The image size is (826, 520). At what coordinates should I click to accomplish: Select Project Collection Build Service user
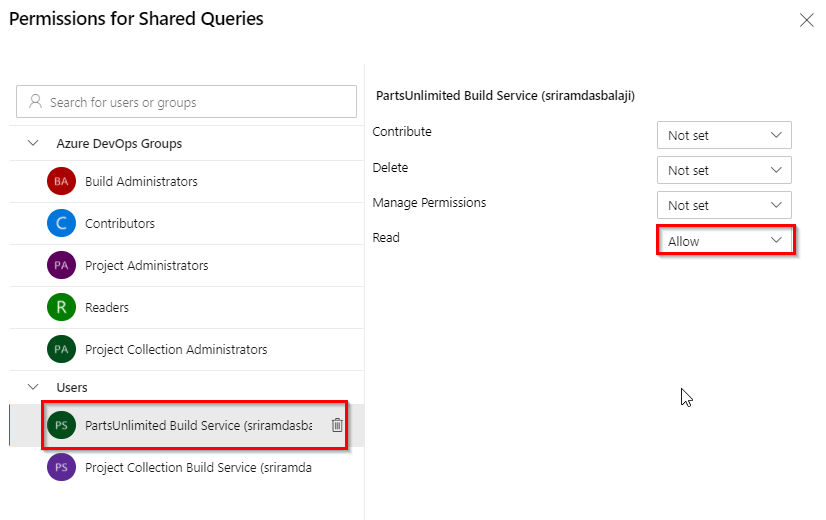[186, 467]
